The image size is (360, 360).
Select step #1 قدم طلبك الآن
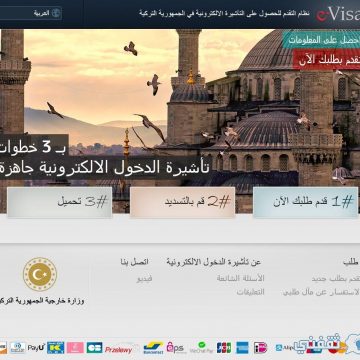[x=306, y=202]
